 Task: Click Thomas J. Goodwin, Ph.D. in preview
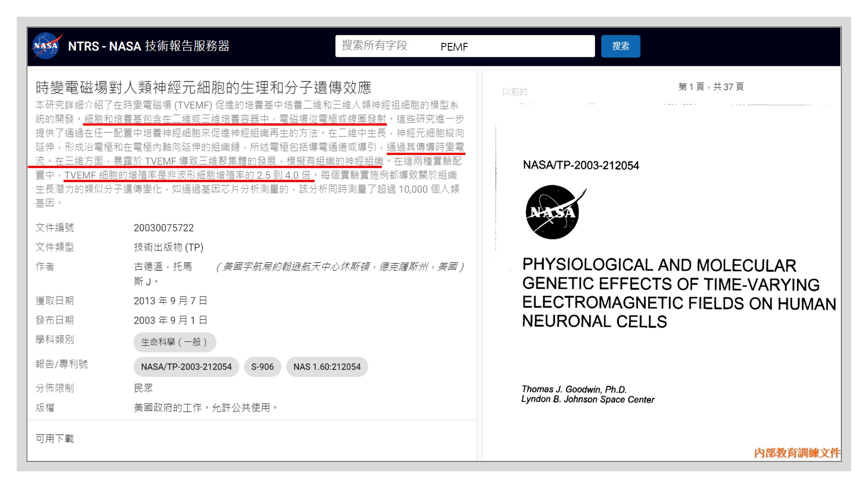[574, 389]
